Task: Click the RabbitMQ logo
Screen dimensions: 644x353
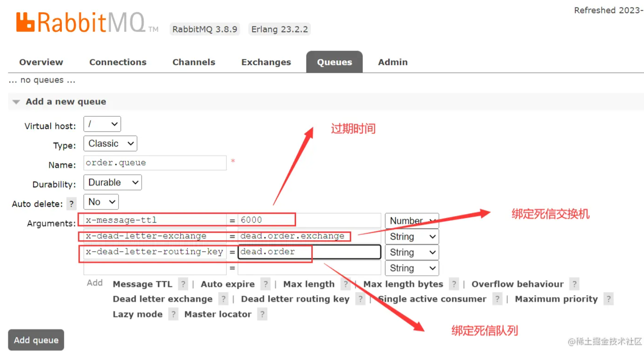Action: [x=87, y=23]
